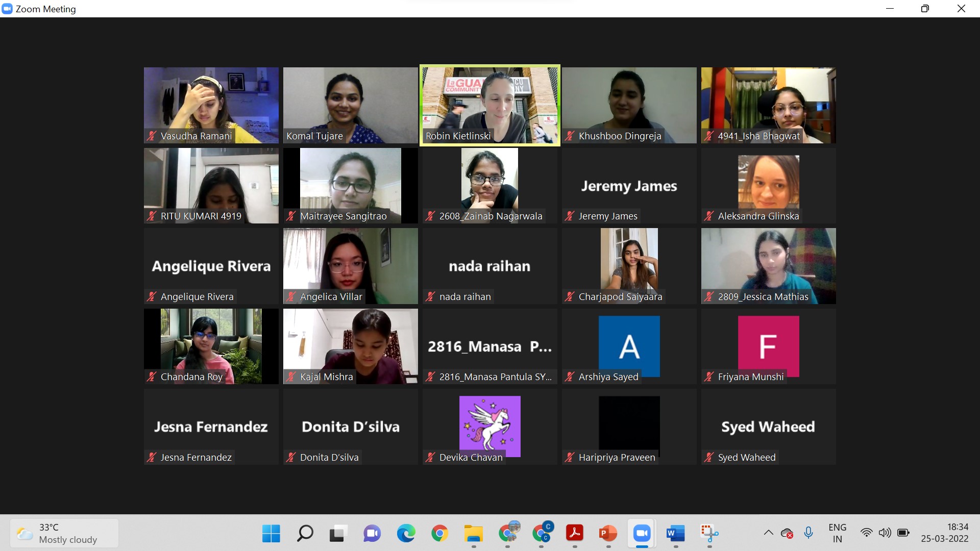Launch the Snipping Tool from the taskbar

(709, 534)
